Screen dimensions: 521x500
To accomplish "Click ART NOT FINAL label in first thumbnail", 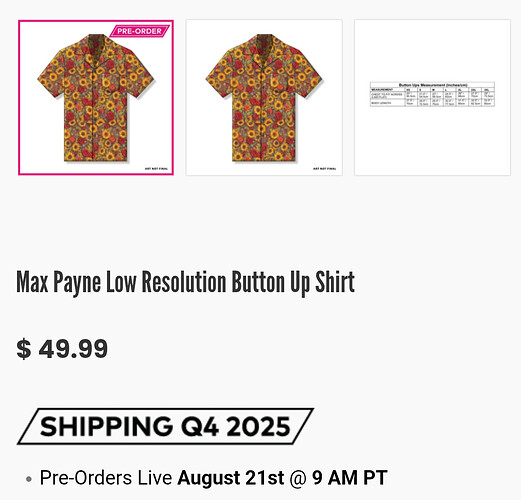I will 156,169.
